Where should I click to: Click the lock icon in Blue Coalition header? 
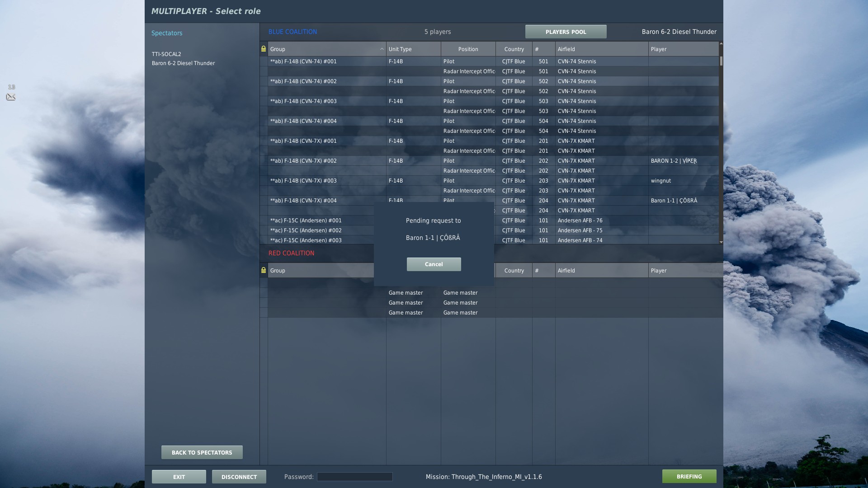coord(264,49)
